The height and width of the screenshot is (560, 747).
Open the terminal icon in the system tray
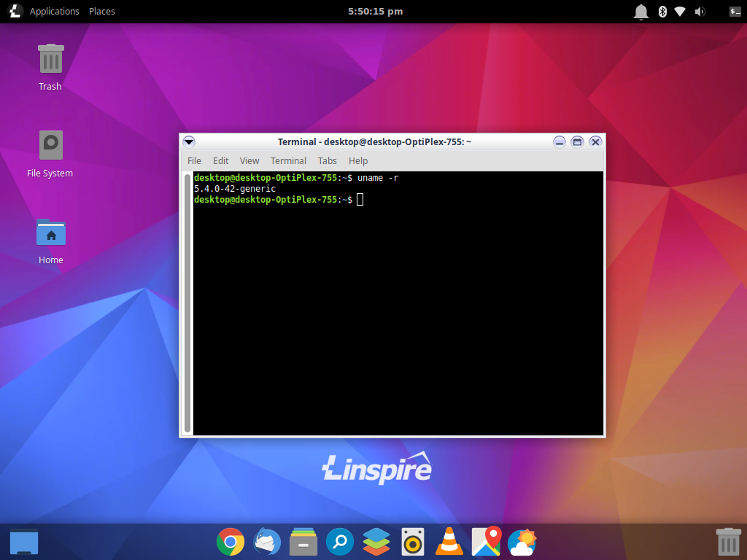click(x=735, y=11)
